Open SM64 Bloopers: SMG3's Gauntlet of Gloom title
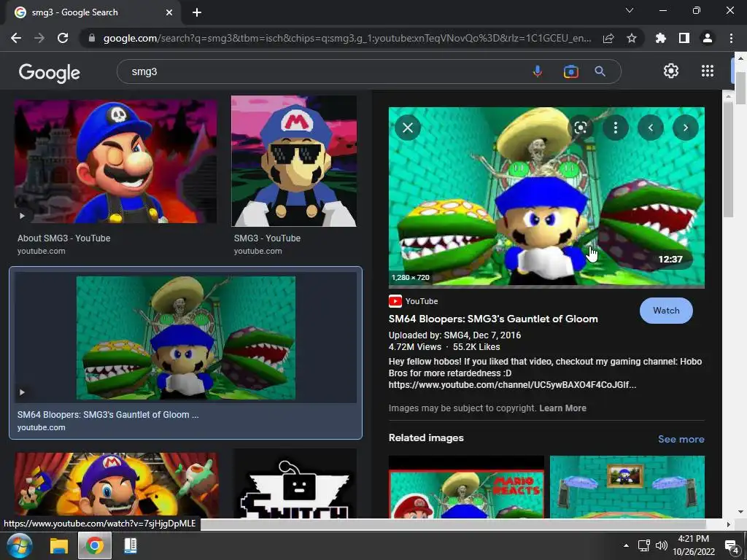Image resolution: width=747 pixels, height=560 pixels. (493, 319)
